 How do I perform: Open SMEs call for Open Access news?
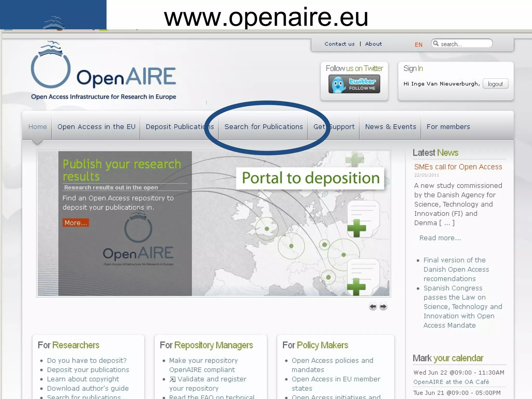coord(458,167)
